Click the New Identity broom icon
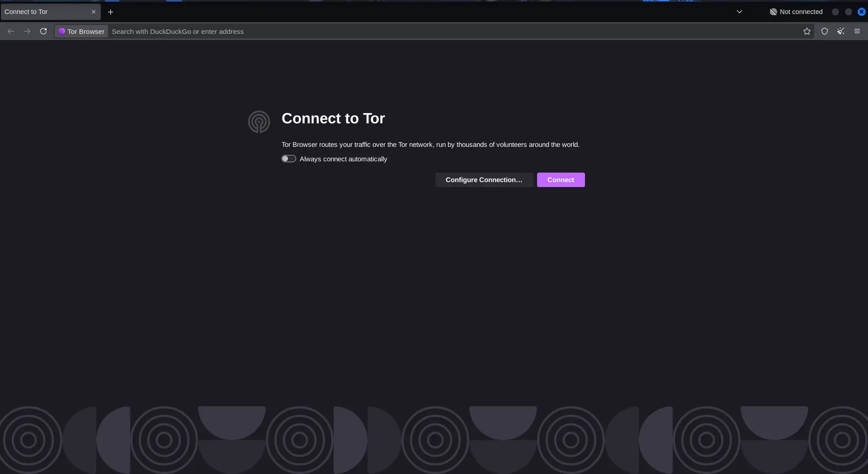This screenshot has width=868, height=474. (841, 31)
